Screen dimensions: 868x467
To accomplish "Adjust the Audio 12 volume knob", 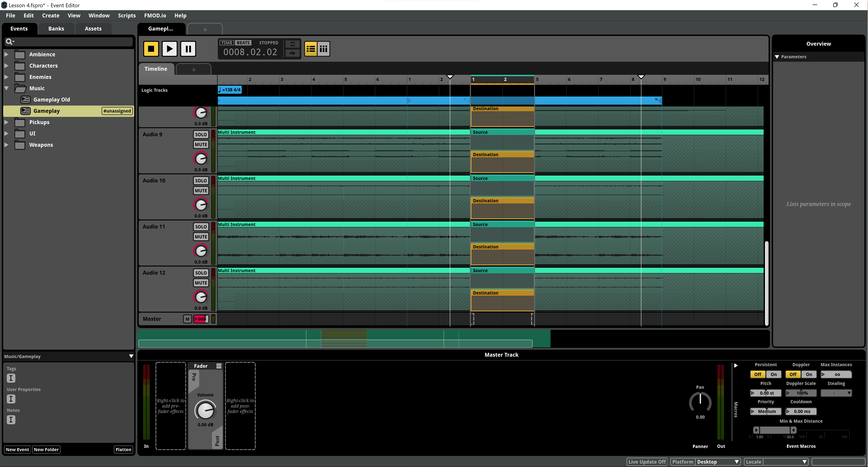I will click(x=201, y=297).
